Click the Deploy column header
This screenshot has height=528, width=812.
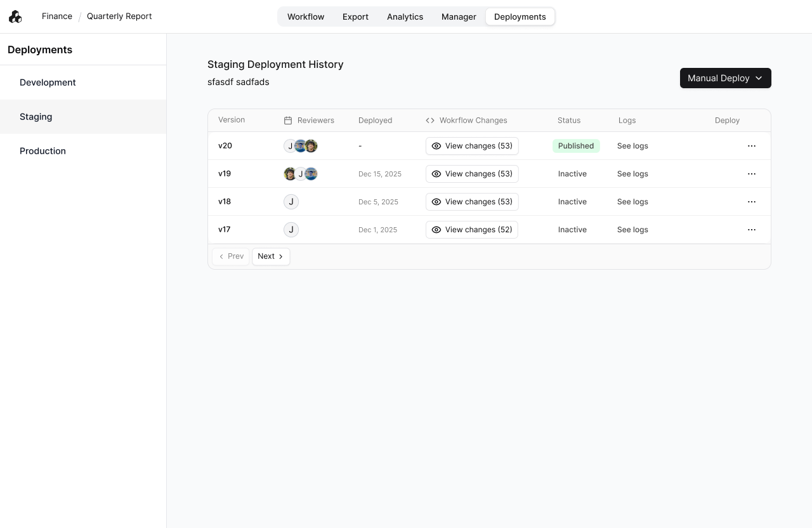pyautogui.click(x=727, y=121)
